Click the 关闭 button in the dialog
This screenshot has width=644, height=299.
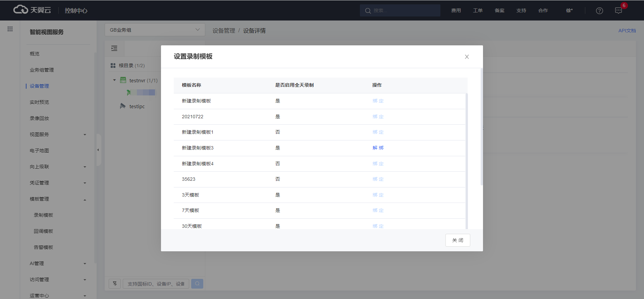point(458,240)
